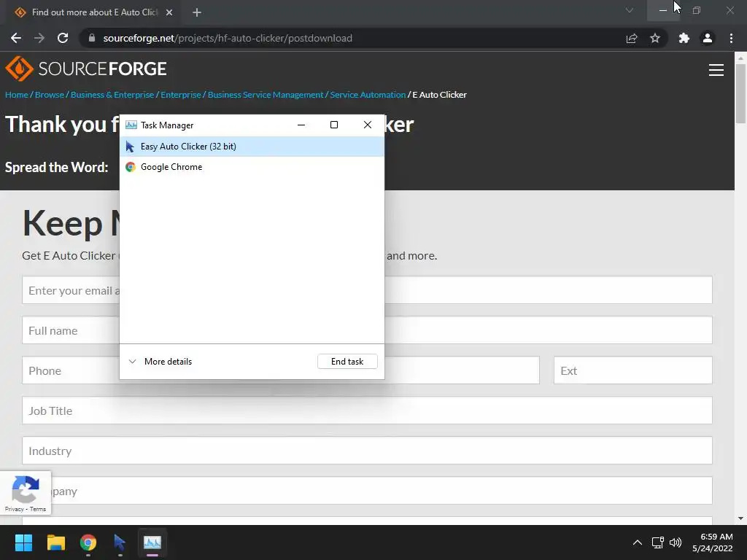Select Google Chrome in Task Manager
This screenshot has height=560, width=747.
click(252, 167)
